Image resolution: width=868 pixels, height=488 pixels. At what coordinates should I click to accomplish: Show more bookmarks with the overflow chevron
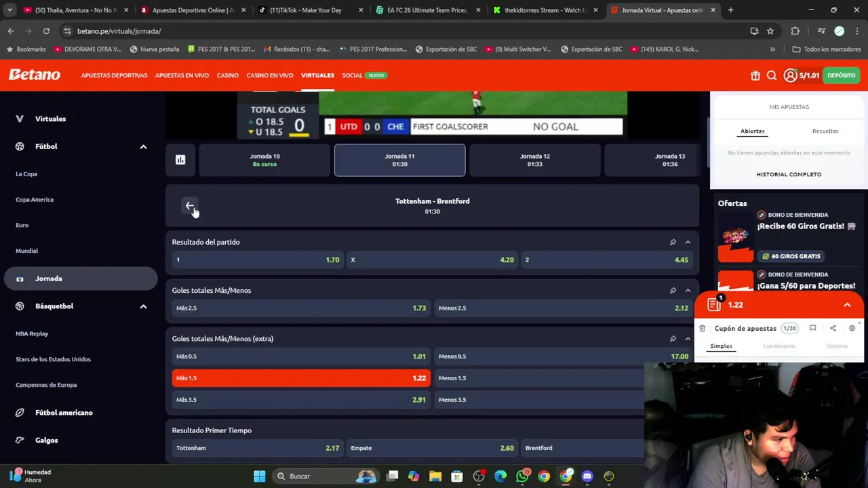(772, 49)
